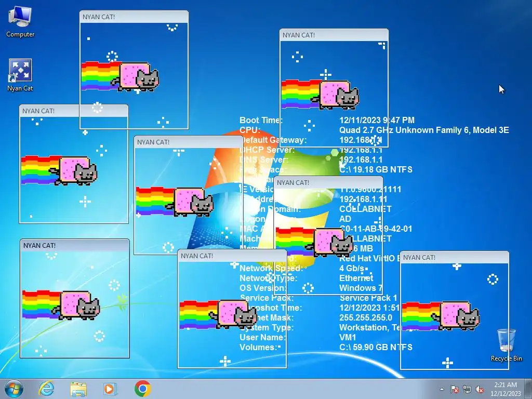This screenshot has width=532, height=399.
Task: Click the '4 Gb/s' network speed value
Action: coord(352,268)
